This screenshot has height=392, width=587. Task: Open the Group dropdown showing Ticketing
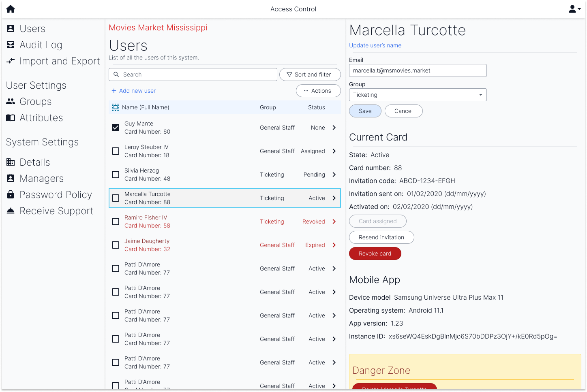[x=418, y=95]
